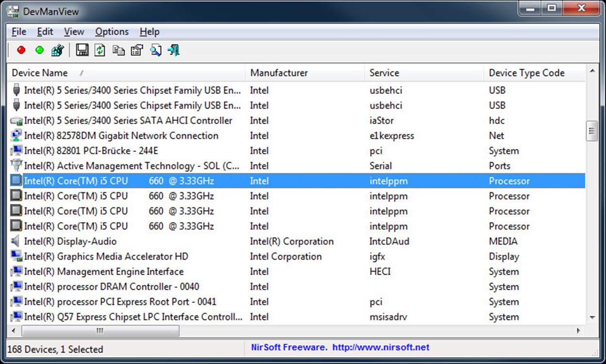Image resolution: width=606 pixels, height=364 pixels.
Task: Click the MEDIA device type cell
Action: (503, 241)
